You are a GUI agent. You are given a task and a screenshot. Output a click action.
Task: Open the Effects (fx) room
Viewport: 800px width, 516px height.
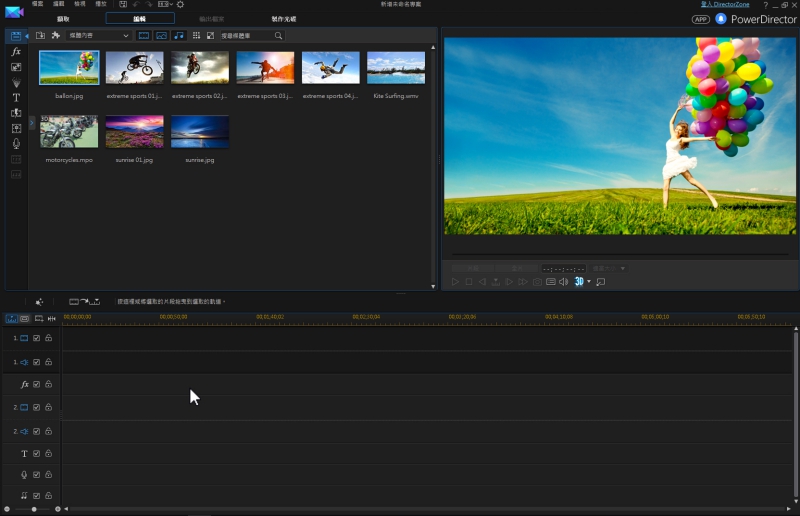pyautogui.click(x=16, y=51)
